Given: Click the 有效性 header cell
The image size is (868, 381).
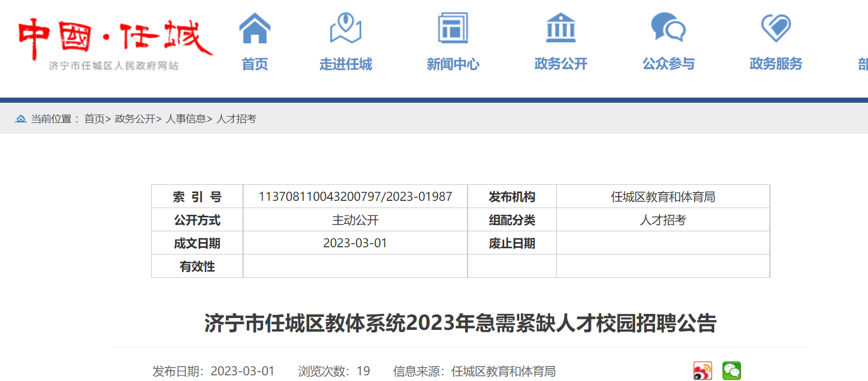Looking at the screenshot, I should pos(197,266).
